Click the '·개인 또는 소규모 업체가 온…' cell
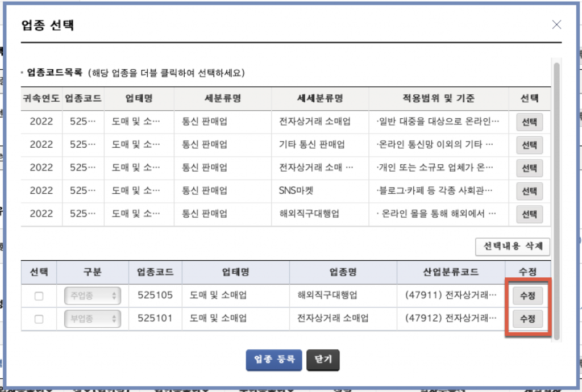 tap(439, 168)
